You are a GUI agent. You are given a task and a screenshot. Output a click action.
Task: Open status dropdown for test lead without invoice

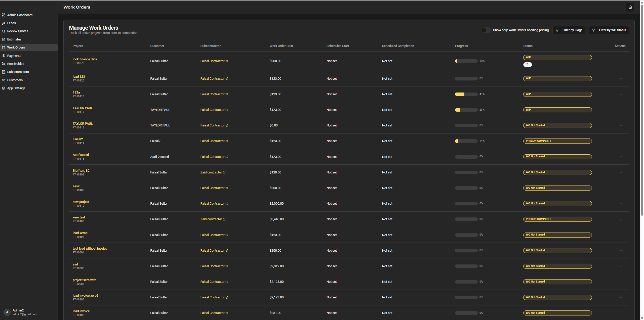(x=557, y=250)
